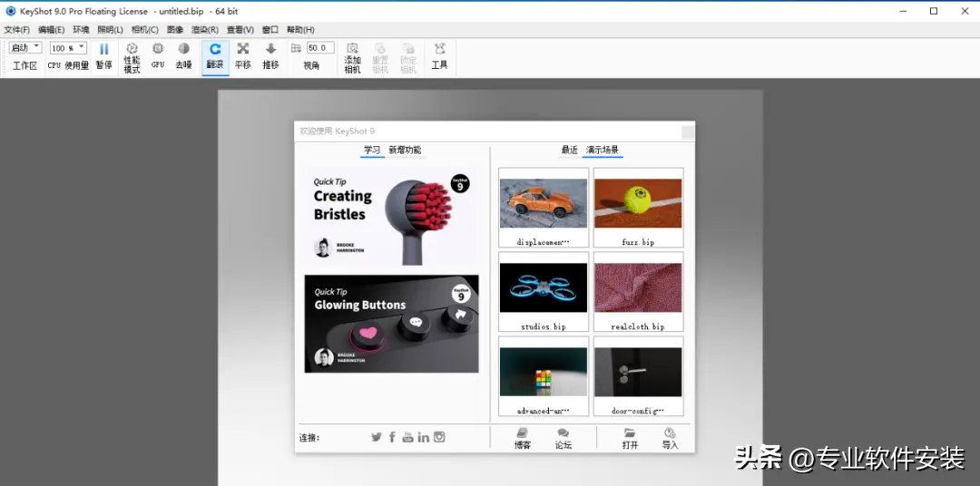Edit the 50.0 视角 value field
The width and height of the screenshot is (980, 486).
[x=320, y=48]
